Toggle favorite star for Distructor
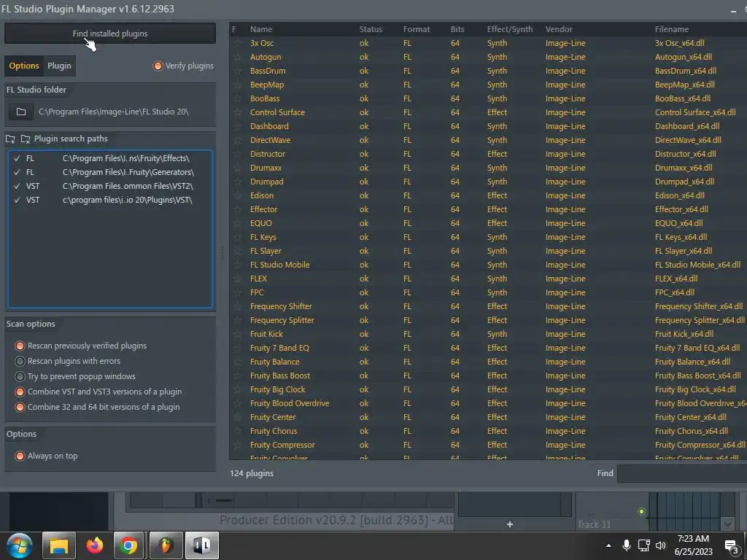The width and height of the screenshot is (747, 560). pos(237,154)
